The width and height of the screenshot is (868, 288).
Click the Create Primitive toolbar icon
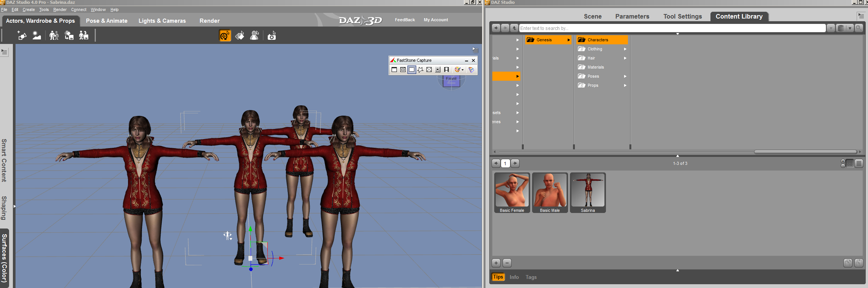(22, 36)
